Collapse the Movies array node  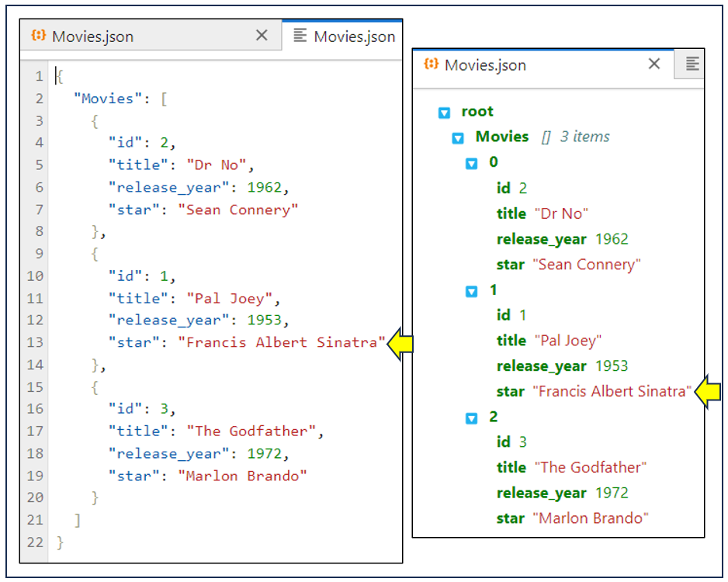[458, 138]
